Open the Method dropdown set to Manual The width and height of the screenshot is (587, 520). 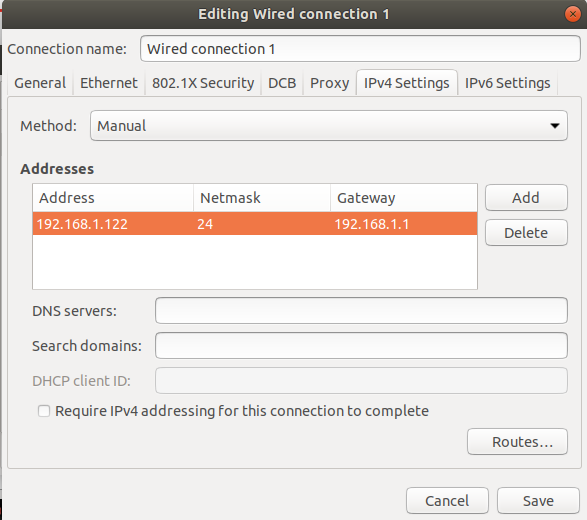coord(329,126)
